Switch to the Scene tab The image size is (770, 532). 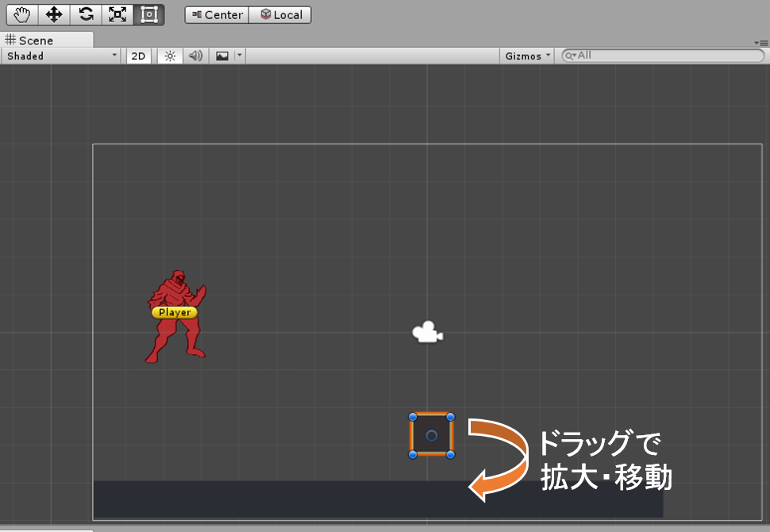47,40
